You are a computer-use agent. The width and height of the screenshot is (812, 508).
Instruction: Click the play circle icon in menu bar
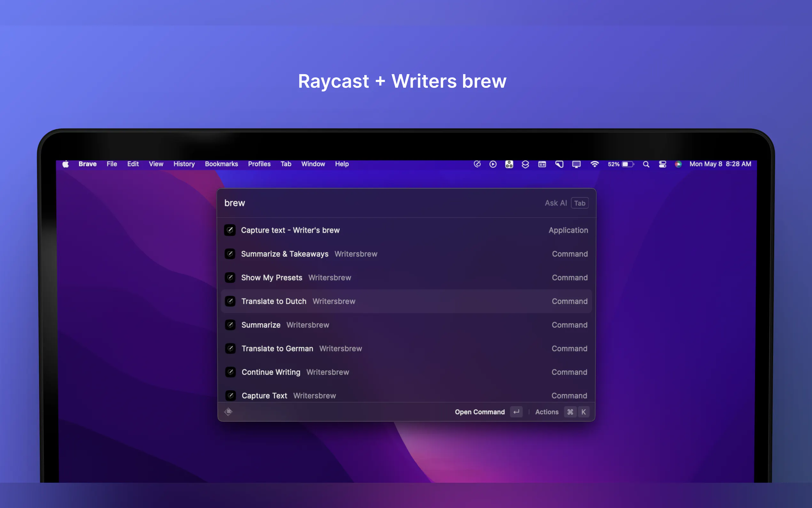493,164
